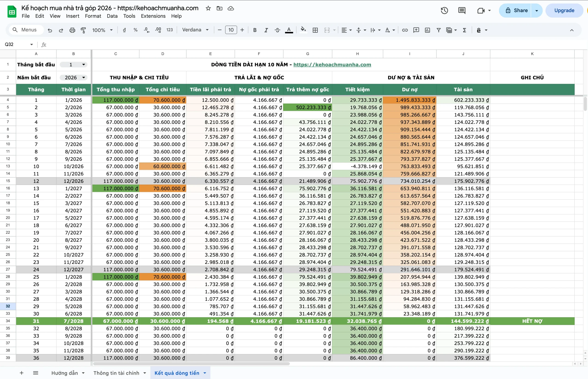
Task: Click the font size input field
Action: pyautogui.click(x=231, y=30)
